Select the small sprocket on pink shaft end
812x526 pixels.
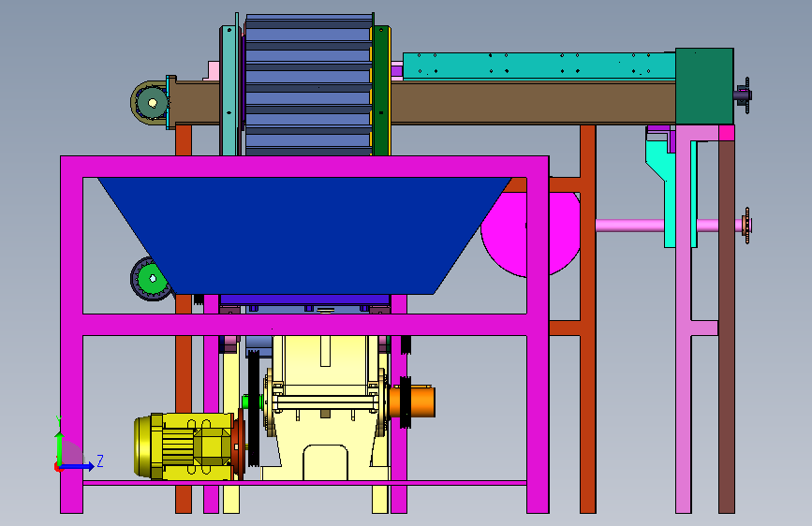[x=746, y=225]
